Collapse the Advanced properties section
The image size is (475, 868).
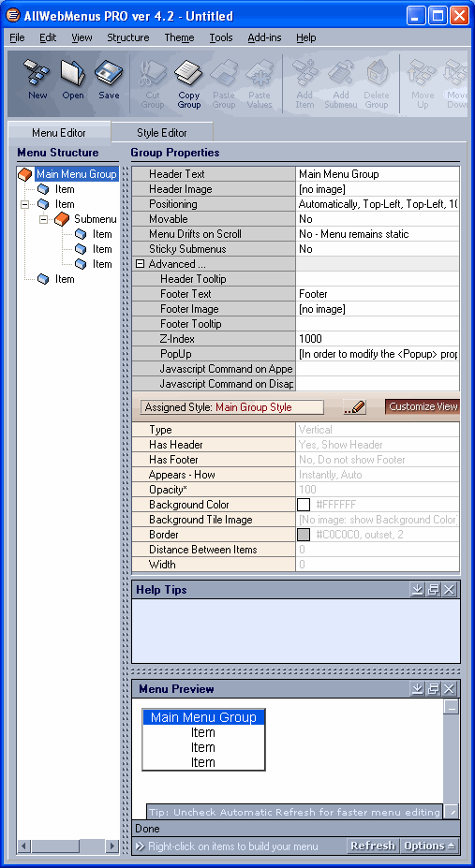click(141, 265)
